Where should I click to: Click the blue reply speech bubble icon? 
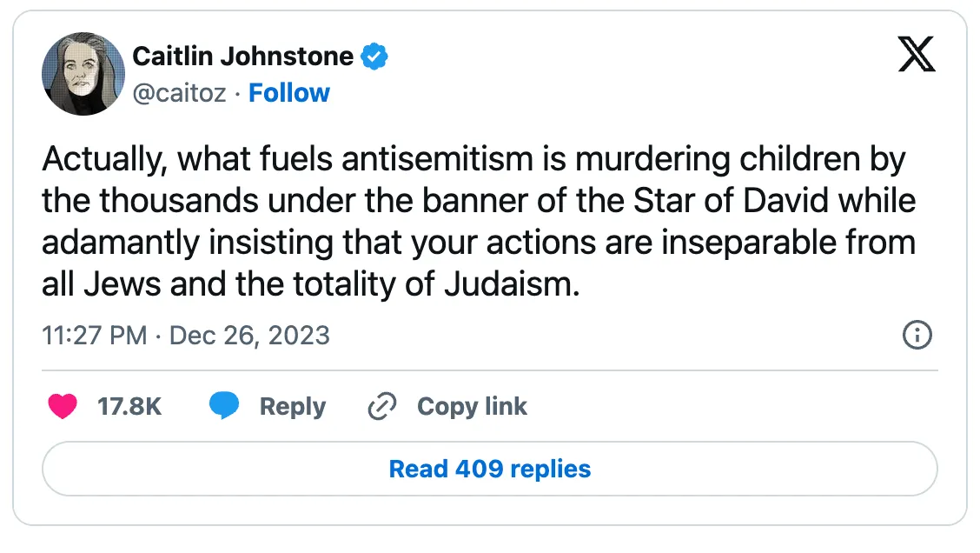[x=224, y=405]
